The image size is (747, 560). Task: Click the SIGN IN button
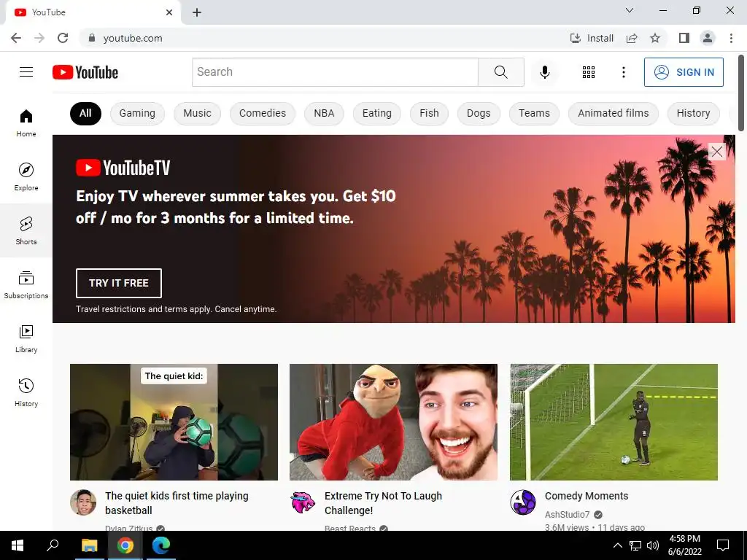[684, 72]
